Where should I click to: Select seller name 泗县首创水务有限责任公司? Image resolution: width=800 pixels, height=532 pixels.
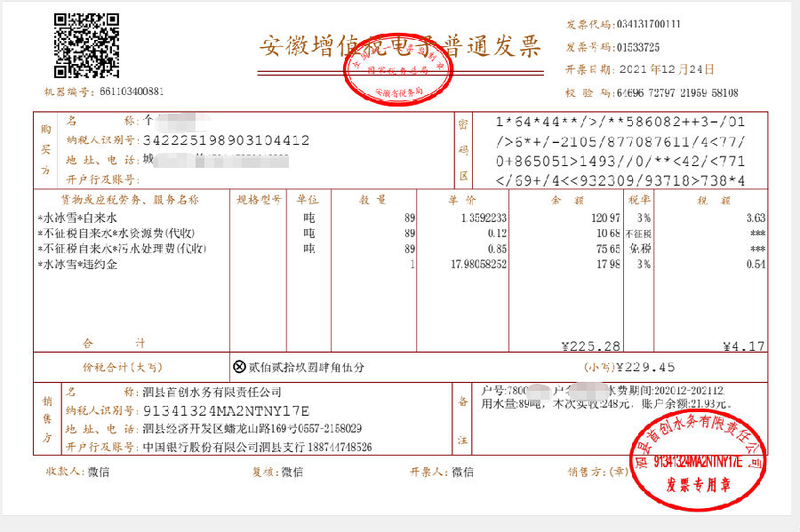[212, 392]
